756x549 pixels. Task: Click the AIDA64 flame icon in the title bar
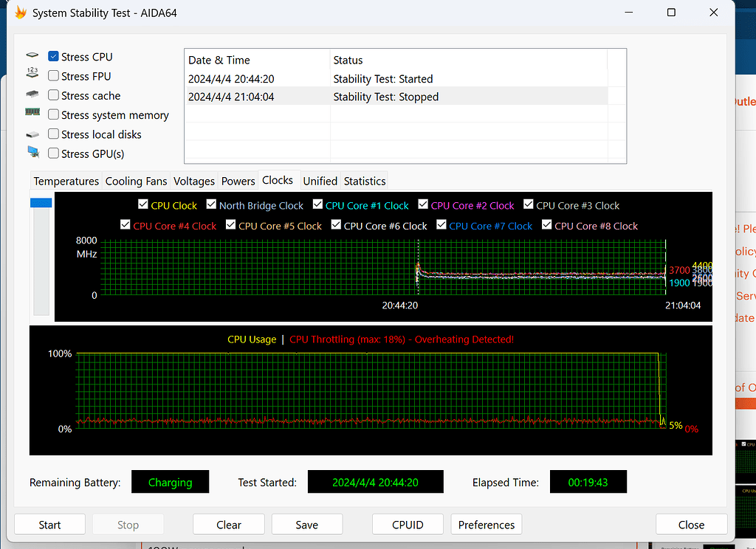click(19, 12)
